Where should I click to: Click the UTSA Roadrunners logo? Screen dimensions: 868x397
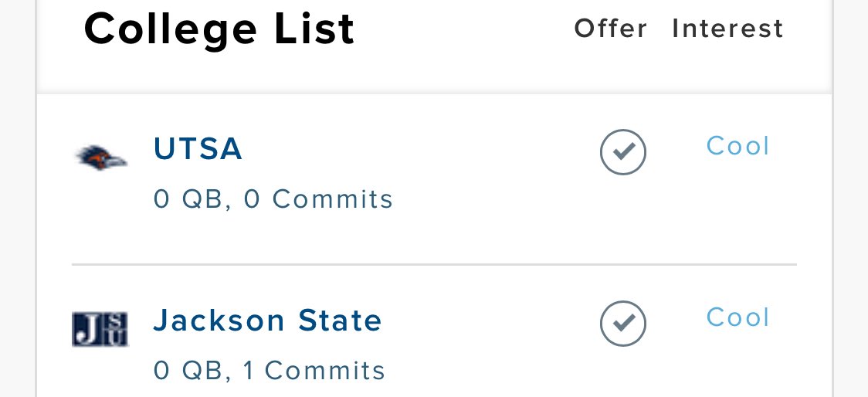tap(101, 158)
